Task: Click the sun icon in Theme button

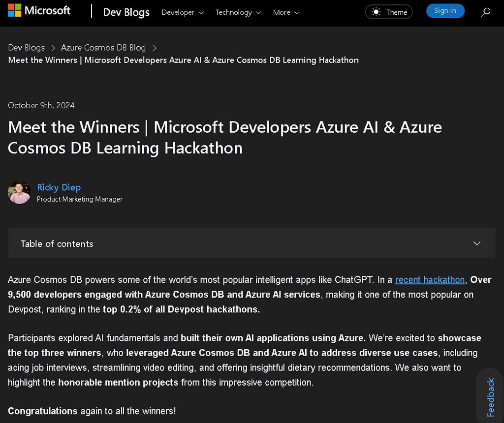Action: (376, 12)
